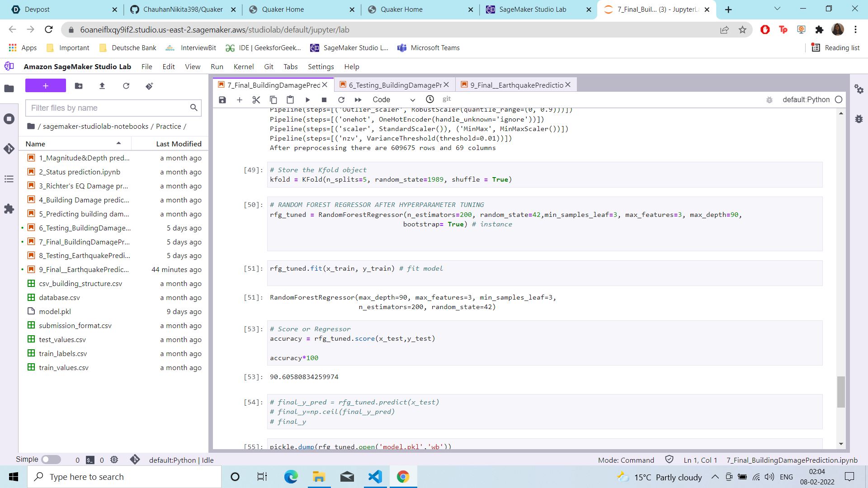This screenshot has height=488, width=868.
Task: Toggle the Simple interface mode switch
Action: [x=51, y=460]
